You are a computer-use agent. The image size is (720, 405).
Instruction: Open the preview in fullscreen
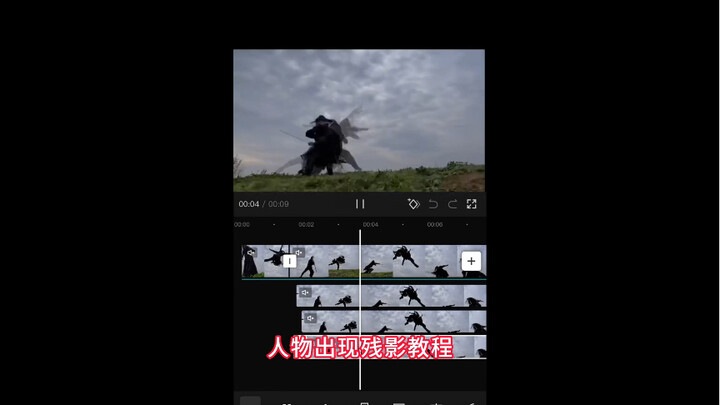pos(472,204)
